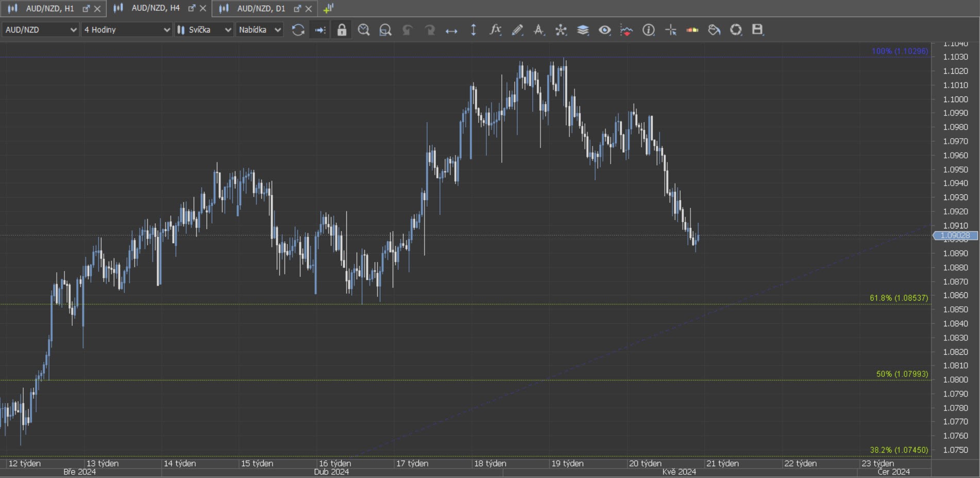
Task: Open the AUD/NZD symbol dropdown
Action: 40,30
